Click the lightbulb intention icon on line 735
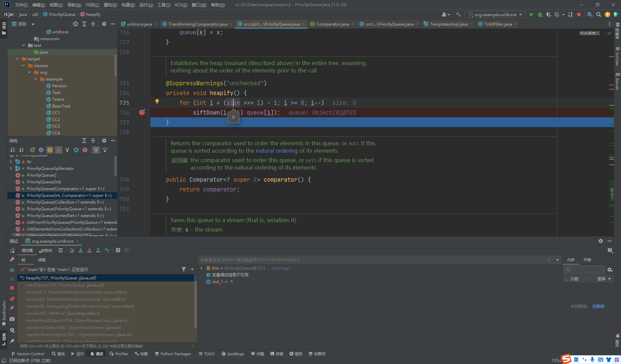The image size is (621, 364). coord(157,101)
